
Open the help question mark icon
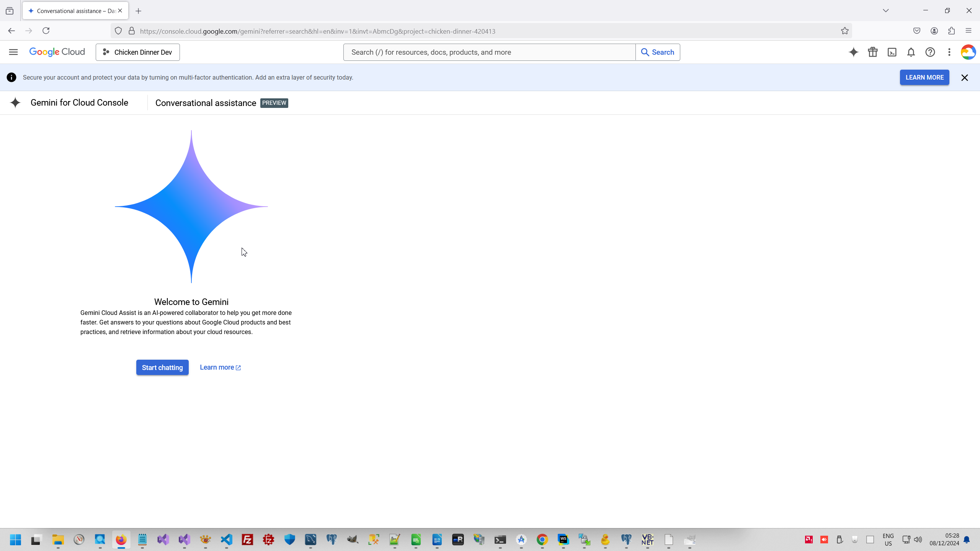pyautogui.click(x=930, y=52)
